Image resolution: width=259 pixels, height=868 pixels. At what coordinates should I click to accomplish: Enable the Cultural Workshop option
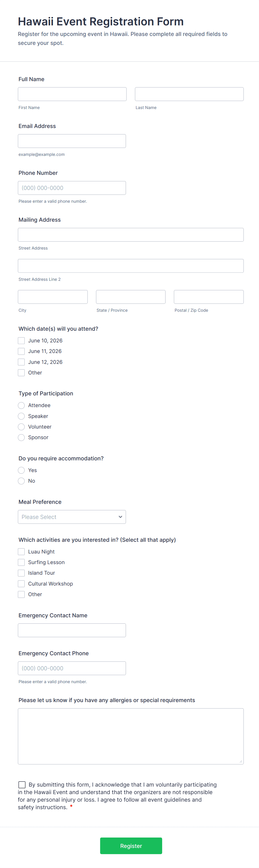(x=21, y=584)
